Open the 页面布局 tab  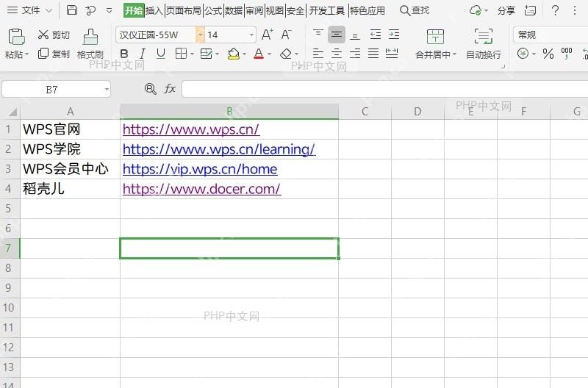coord(183,10)
